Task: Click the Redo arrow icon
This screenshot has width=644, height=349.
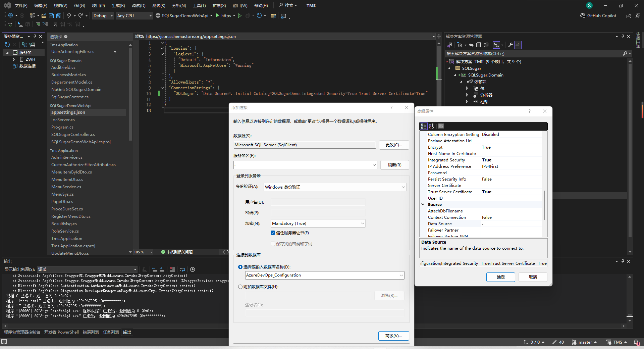Action: pyautogui.click(x=80, y=15)
